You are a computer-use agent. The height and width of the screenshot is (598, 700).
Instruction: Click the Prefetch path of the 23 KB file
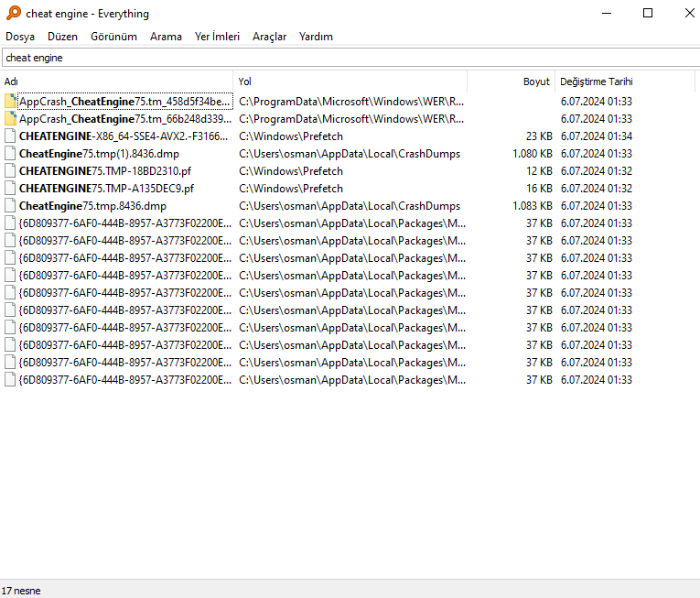pos(291,136)
